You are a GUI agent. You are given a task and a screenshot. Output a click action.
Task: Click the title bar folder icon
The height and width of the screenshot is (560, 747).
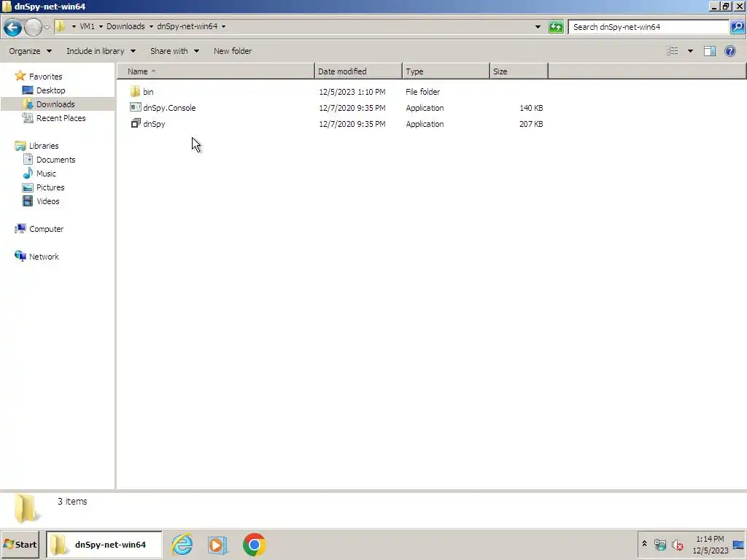pos(7,6)
